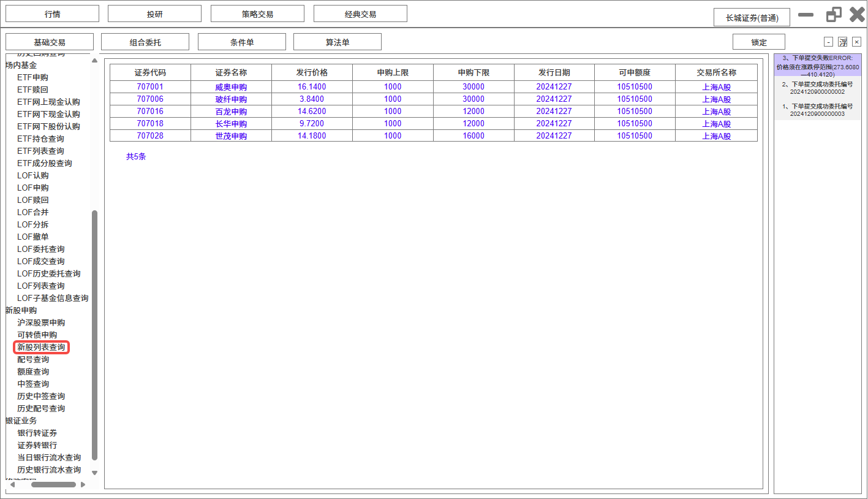Click the restore window icon
868x499 pixels.
pos(834,15)
